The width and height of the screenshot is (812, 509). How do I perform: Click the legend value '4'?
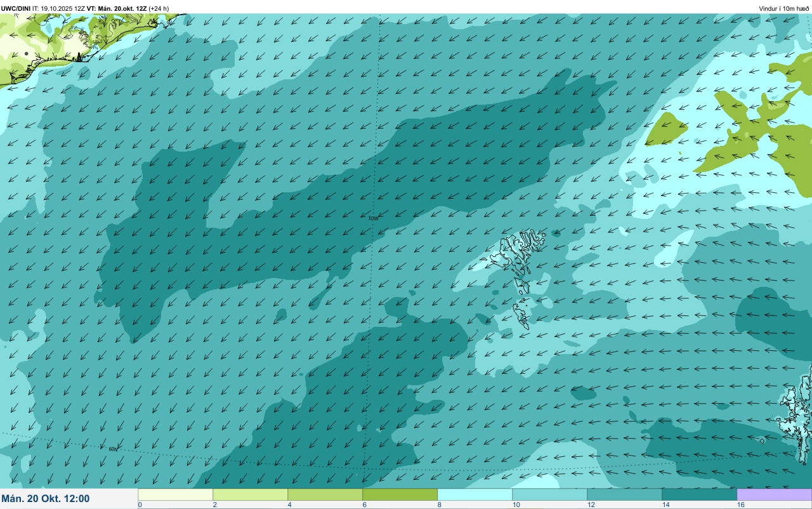(290, 505)
